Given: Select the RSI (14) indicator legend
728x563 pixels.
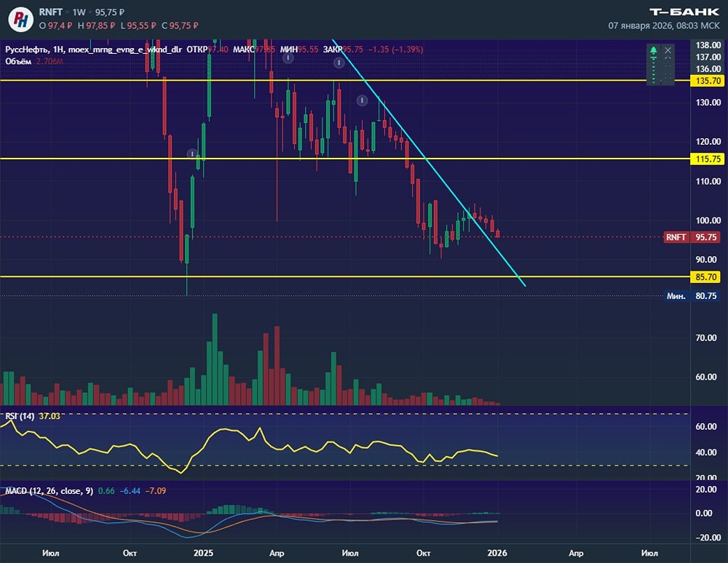Looking at the screenshot, I should pyautogui.click(x=20, y=416).
